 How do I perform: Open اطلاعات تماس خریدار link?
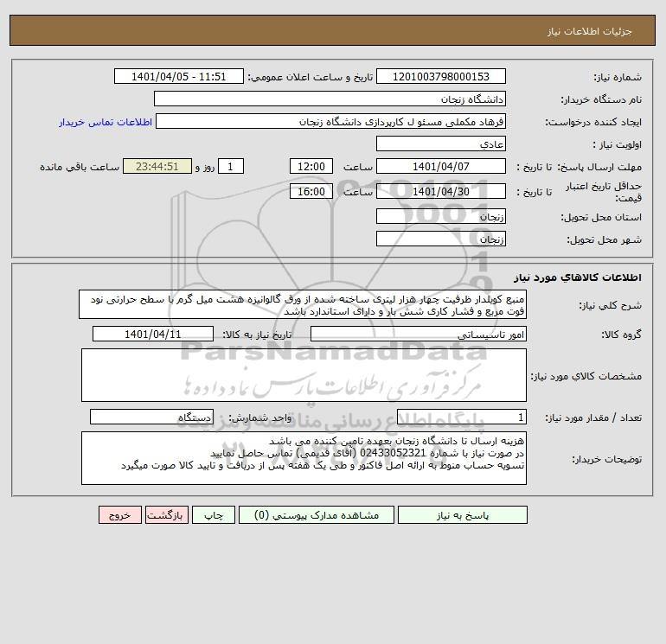(106, 122)
